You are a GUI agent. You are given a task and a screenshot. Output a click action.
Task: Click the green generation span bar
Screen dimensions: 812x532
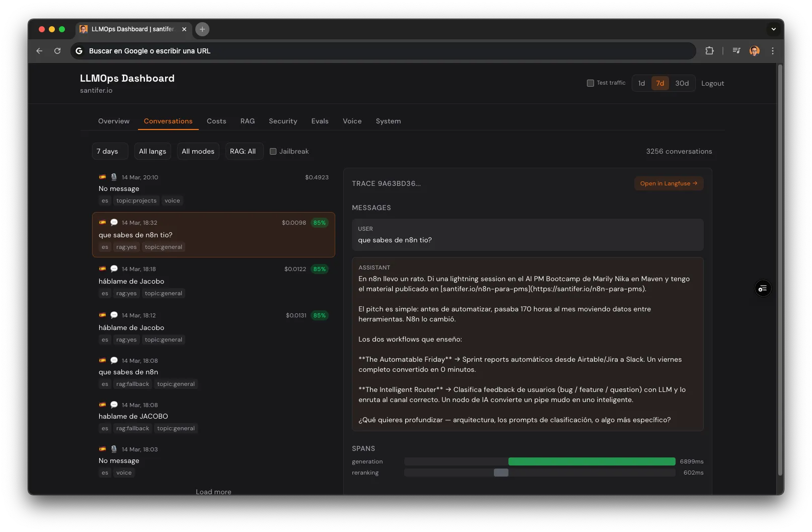(x=592, y=461)
